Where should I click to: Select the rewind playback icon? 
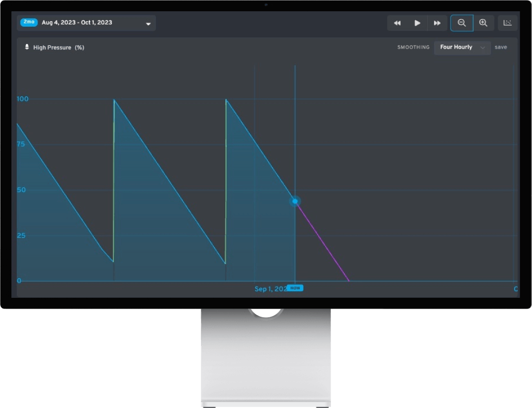[397, 23]
